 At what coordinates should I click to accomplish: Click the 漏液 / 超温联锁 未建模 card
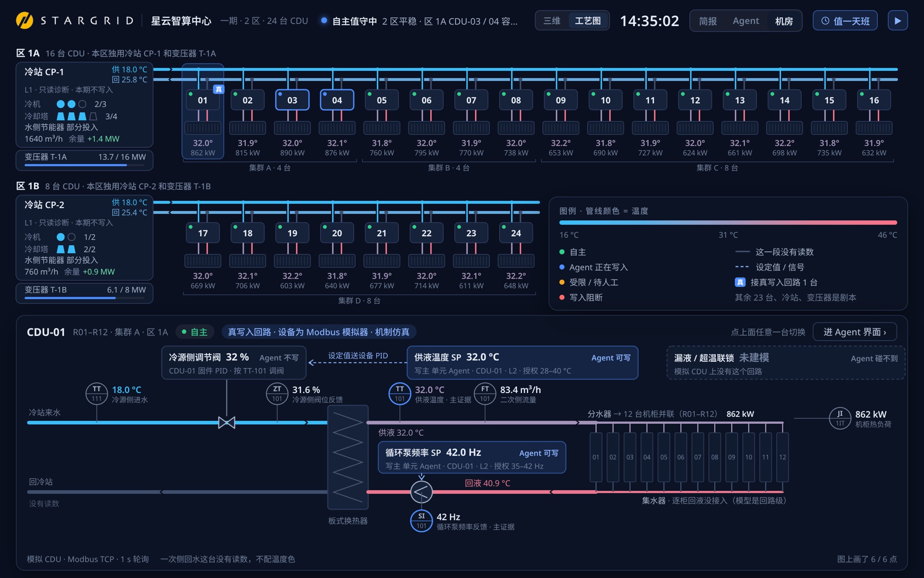pos(786,363)
